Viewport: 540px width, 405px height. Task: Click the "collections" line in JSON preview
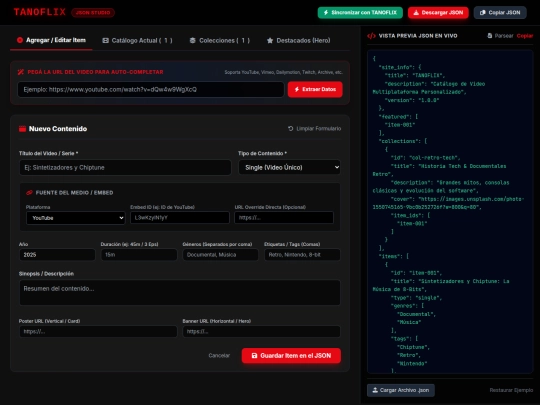(403, 141)
